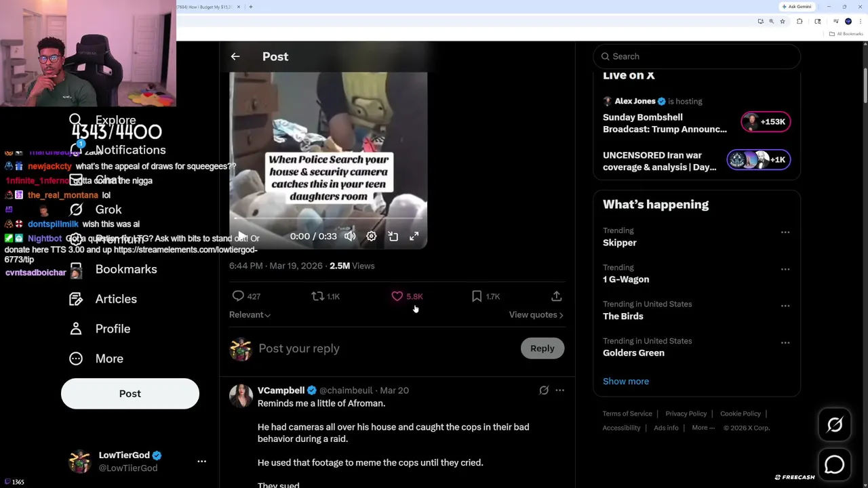868x488 pixels.
Task: Open options for Golders Green trend
Action: click(785, 342)
